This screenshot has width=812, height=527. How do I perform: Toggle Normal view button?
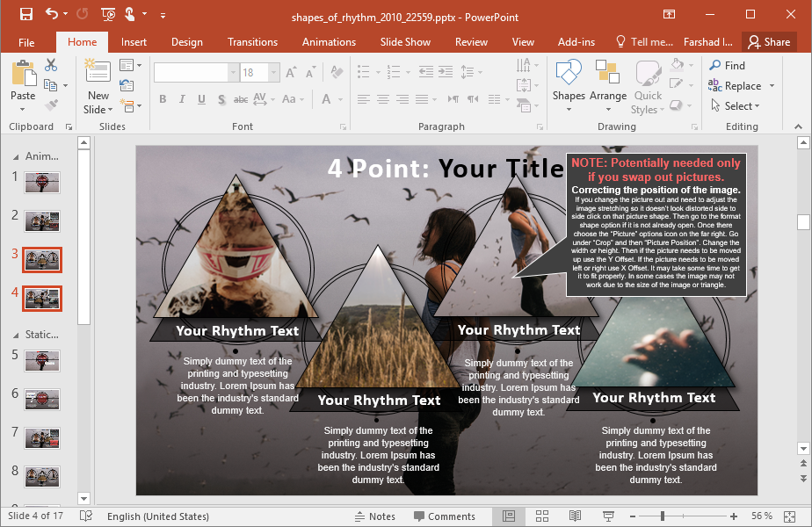click(508, 516)
